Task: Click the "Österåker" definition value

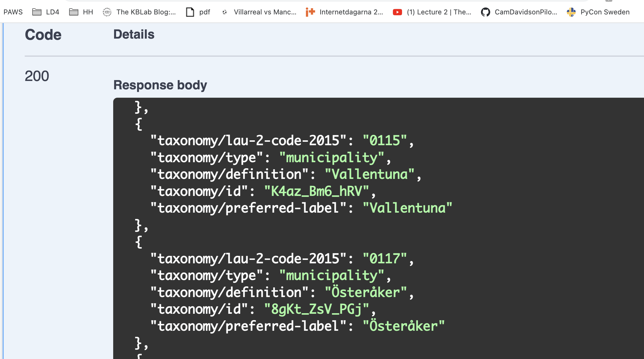Action: [x=365, y=292]
